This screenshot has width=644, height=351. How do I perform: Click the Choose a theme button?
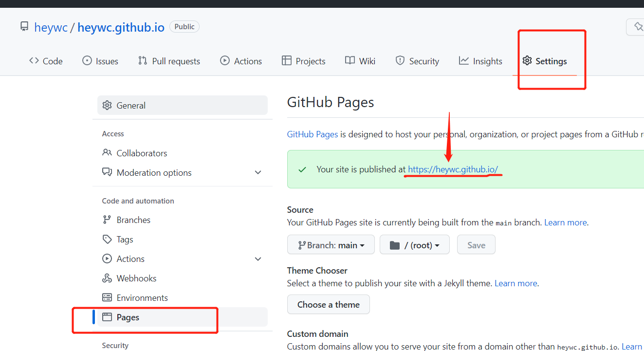pos(329,304)
